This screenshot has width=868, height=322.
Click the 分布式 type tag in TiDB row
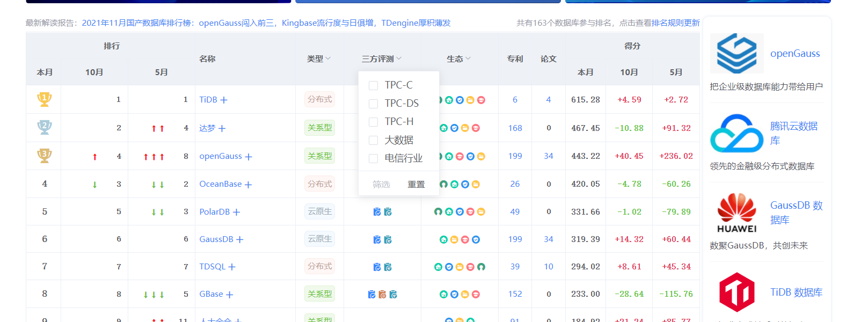319,99
